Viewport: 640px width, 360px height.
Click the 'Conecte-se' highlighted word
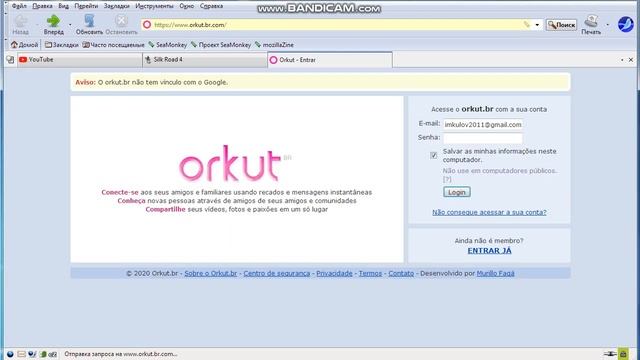[120, 192]
